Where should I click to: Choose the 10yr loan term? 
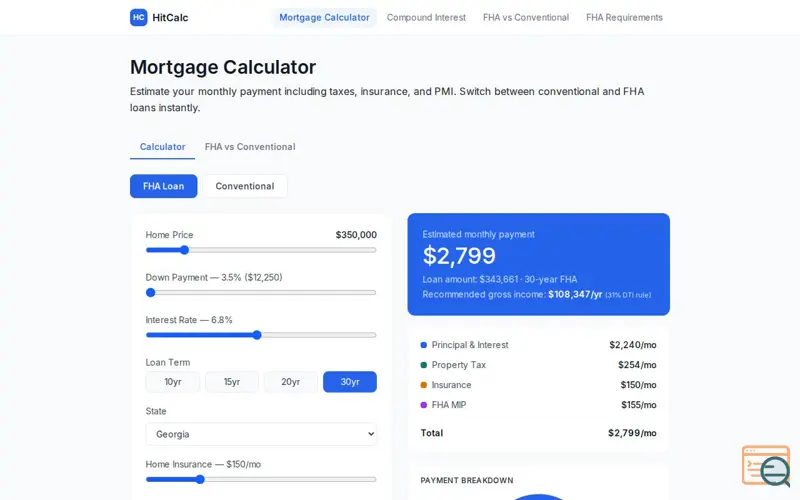pos(172,382)
